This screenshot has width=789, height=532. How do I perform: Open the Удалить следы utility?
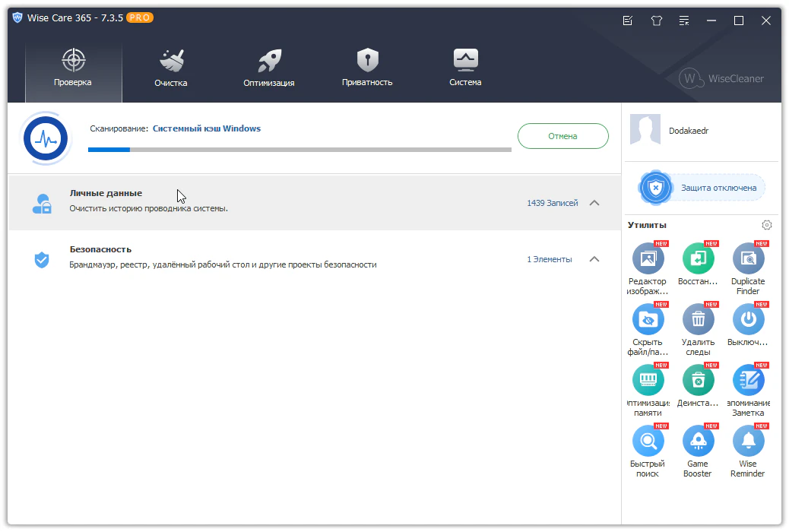click(x=698, y=320)
